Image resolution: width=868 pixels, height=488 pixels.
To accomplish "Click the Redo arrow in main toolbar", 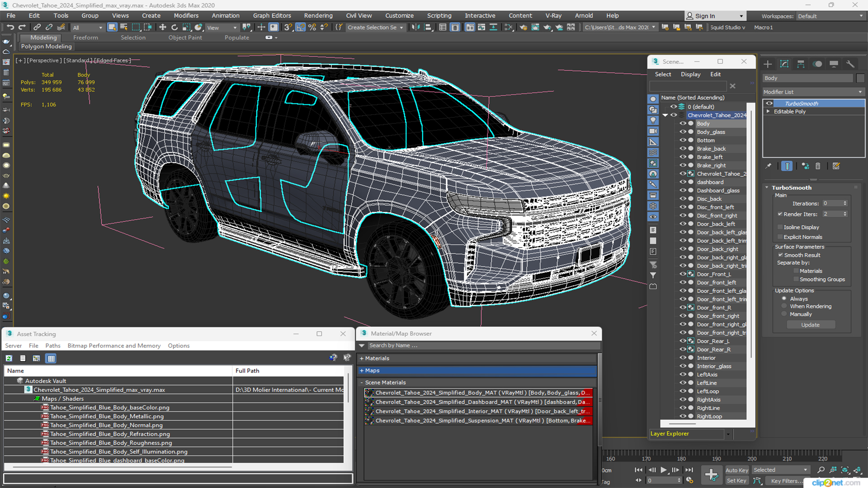I will [22, 27].
